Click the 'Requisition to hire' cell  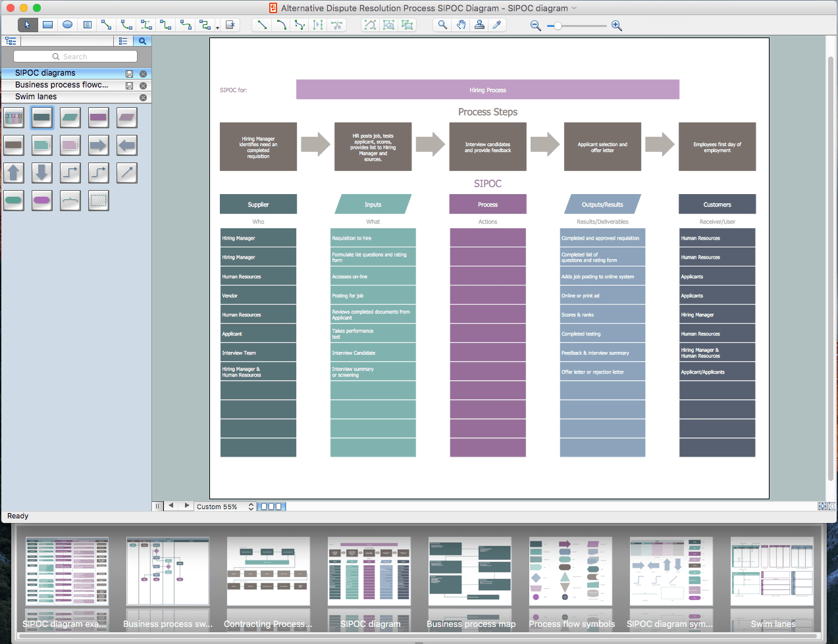coord(373,237)
